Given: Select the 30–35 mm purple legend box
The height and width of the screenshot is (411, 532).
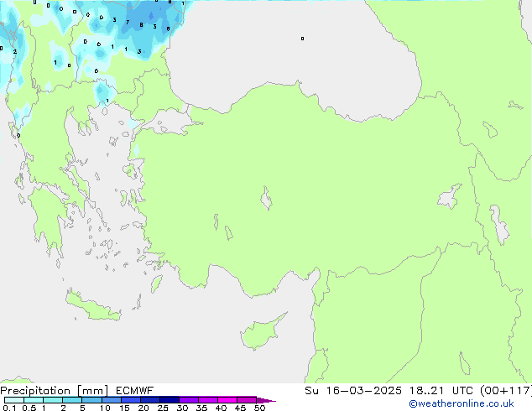Looking at the screenshot, I should (188, 400).
